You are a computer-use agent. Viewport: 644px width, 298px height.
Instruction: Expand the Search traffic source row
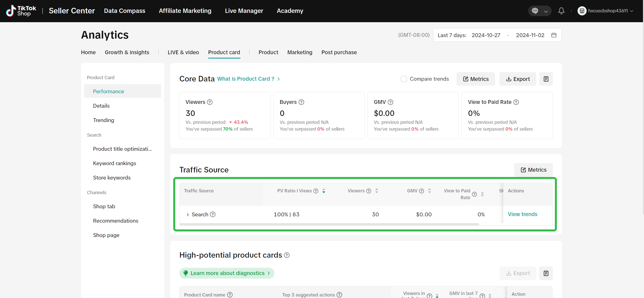188,215
